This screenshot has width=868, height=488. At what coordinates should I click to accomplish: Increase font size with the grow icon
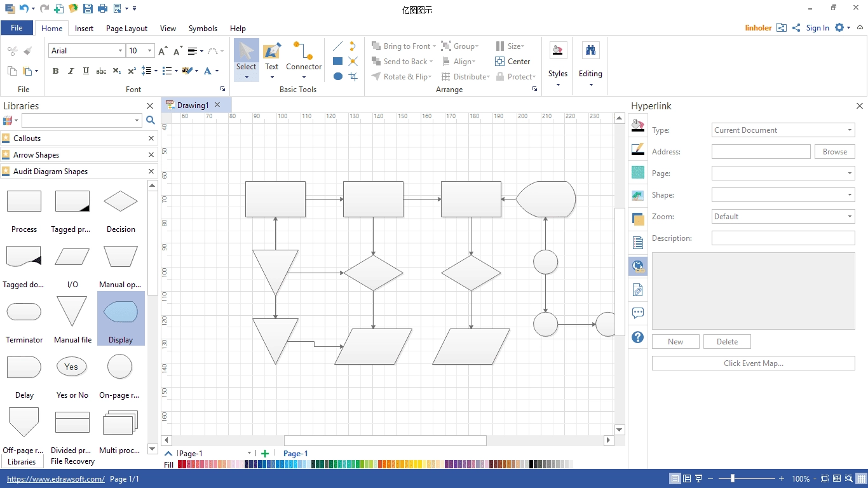163,51
